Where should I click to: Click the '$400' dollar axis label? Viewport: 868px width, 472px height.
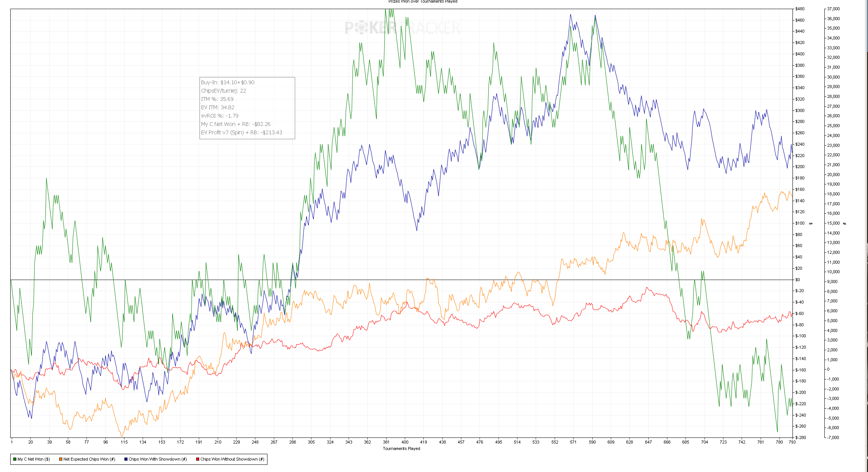pos(800,54)
